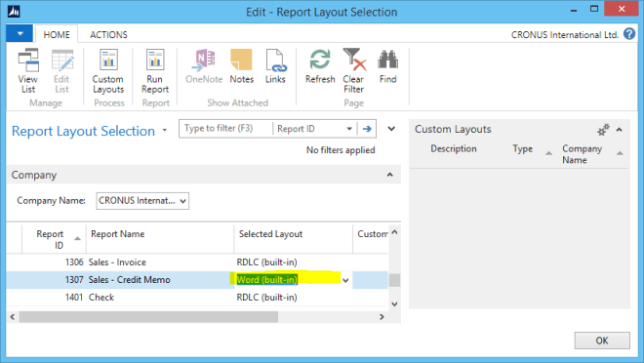This screenshot has height=363, width=644.
Task: Switch to the ACTIONS ribbon tab
Action: click(x=108, y=34)
